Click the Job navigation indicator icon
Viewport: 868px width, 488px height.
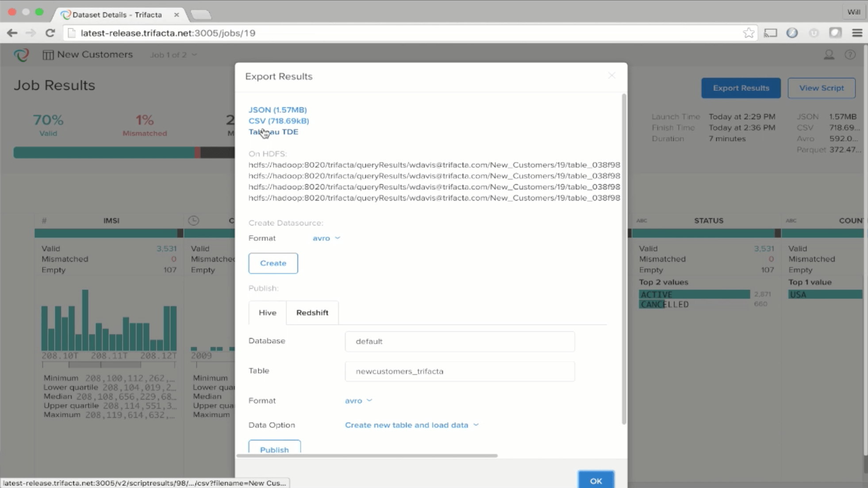tap(173, 55)
